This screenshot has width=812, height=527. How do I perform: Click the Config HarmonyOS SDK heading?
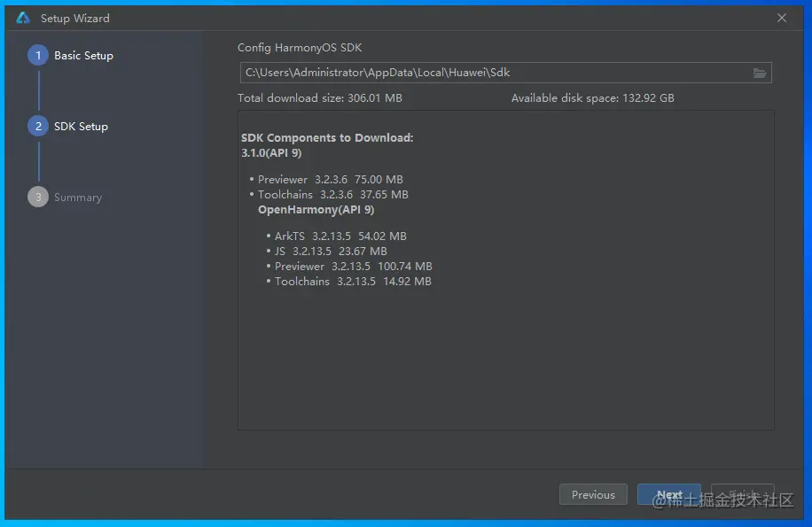[300, 48]
